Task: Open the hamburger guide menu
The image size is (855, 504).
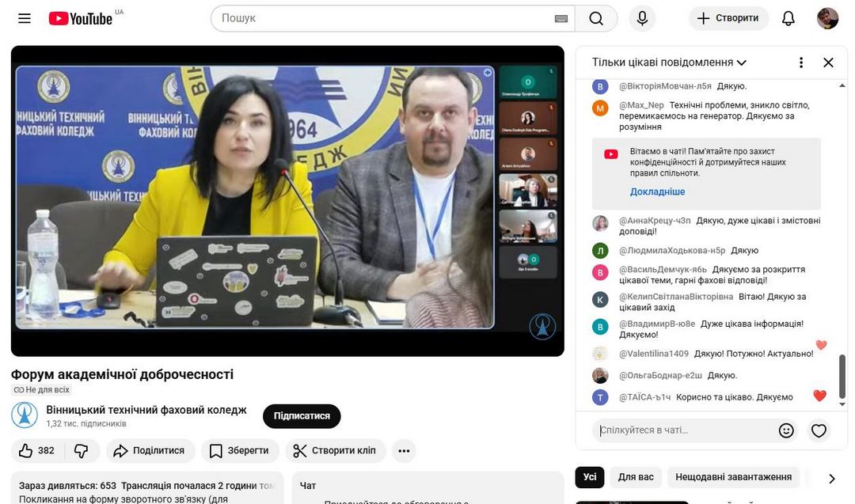Action: tap(25, 18)
